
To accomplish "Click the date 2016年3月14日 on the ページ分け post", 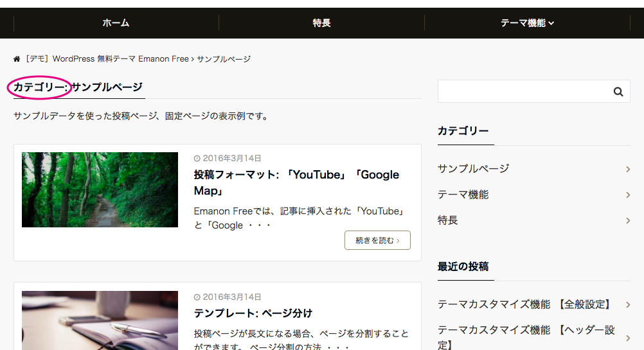I will (231, 297).
